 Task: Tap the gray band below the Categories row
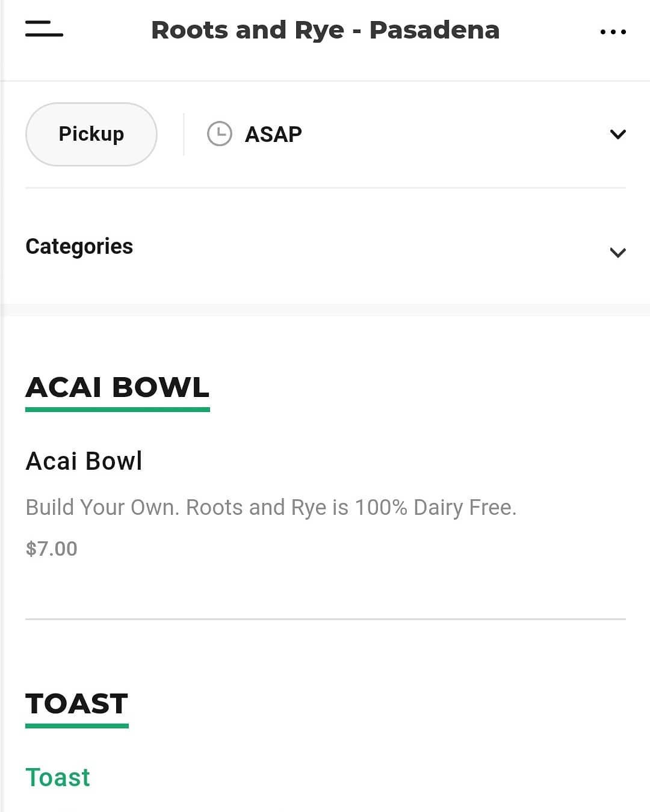coord(325,310)
